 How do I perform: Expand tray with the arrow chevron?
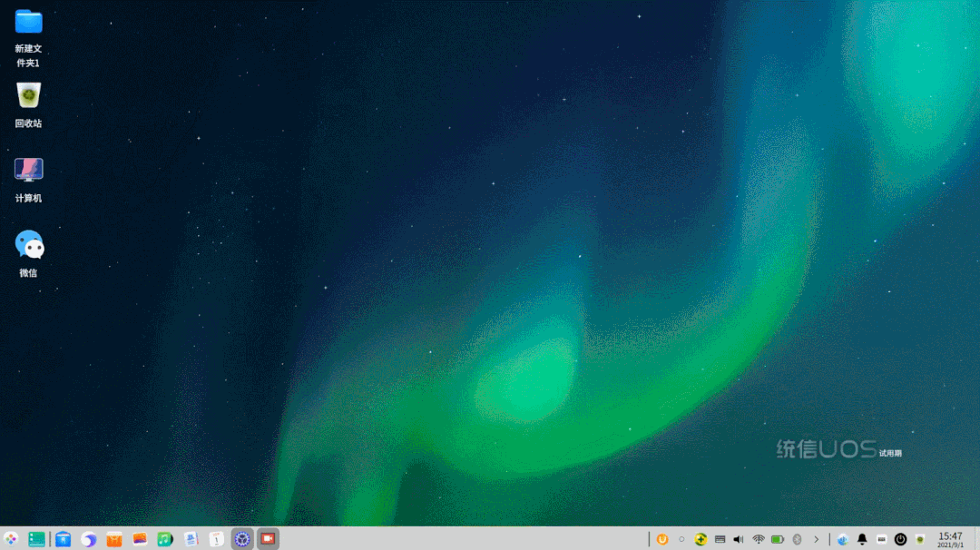click(x=817, y=539)
